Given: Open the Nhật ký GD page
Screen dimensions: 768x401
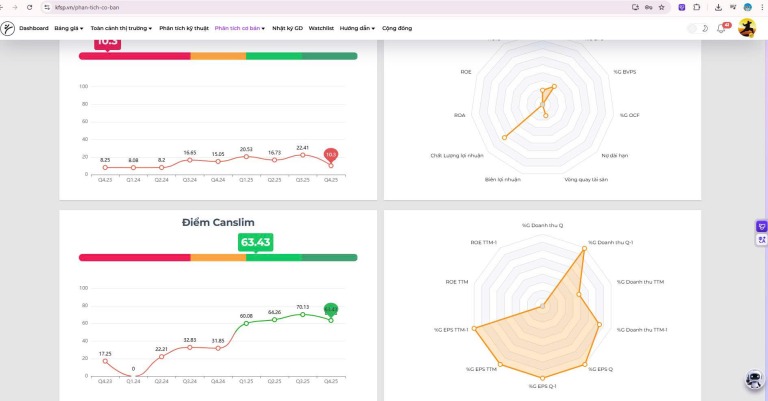Looking at the screenshot, I should [286, 28].
